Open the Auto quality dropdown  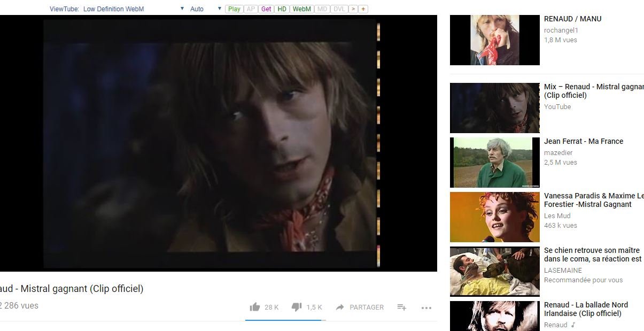click(x=205, y=9)
